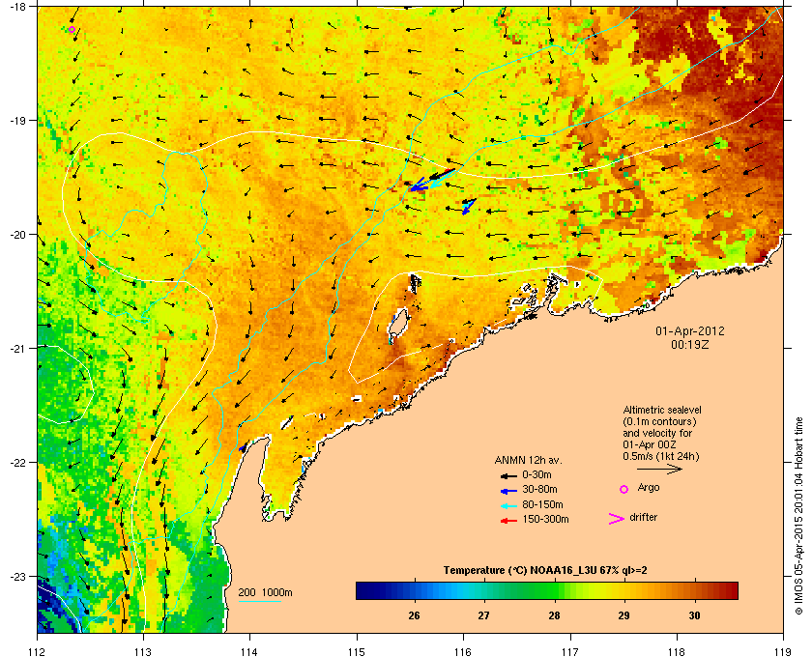Click the longitude axis label 119

783,651
